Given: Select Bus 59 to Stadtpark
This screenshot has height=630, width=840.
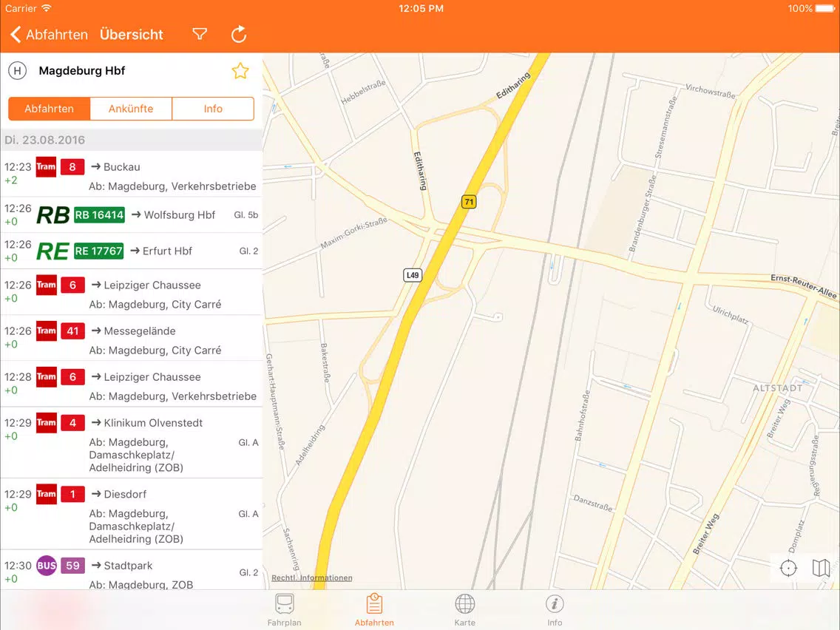Looking at the screenshot, I should [x=132, y=570].
